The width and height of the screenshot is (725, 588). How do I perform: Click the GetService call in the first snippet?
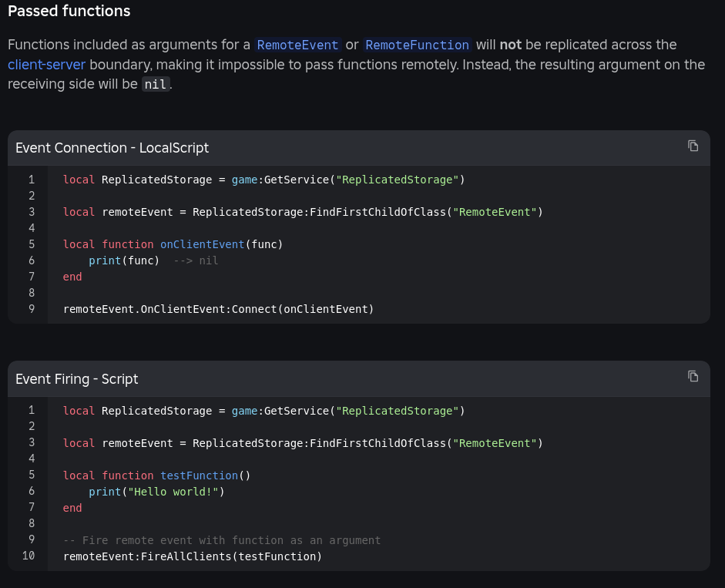(x=297, y=180)
